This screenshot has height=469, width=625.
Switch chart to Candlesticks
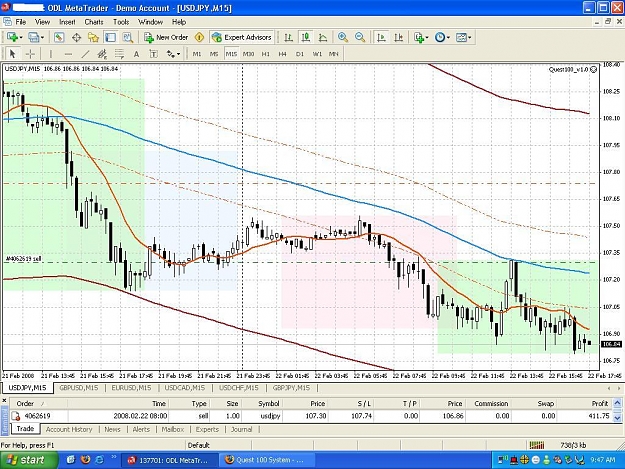(x=306, y=37)
